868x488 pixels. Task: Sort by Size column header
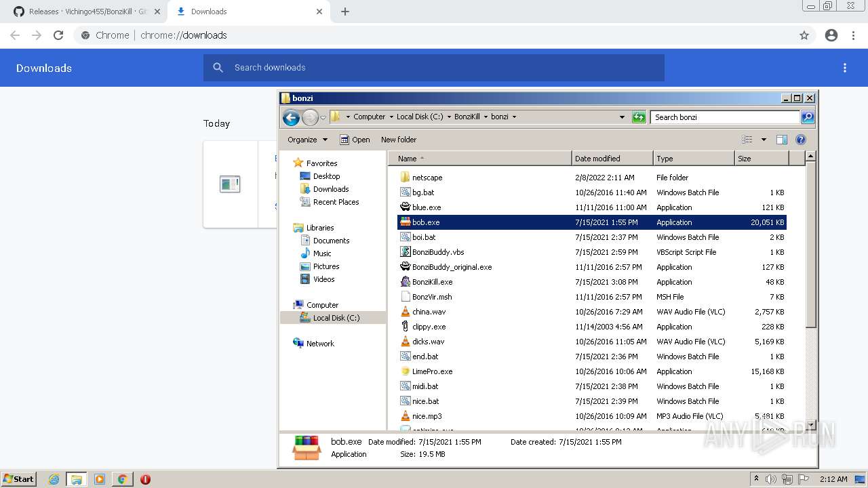762,159
